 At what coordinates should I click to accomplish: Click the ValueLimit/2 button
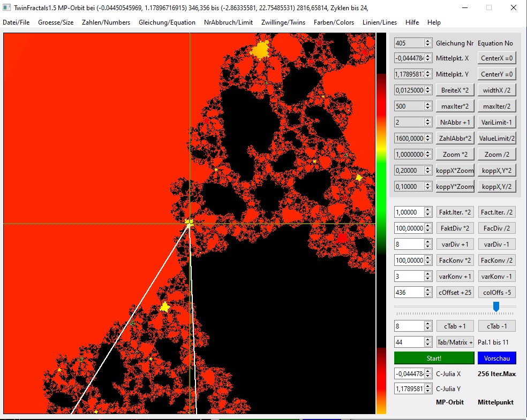coord(497,139)
